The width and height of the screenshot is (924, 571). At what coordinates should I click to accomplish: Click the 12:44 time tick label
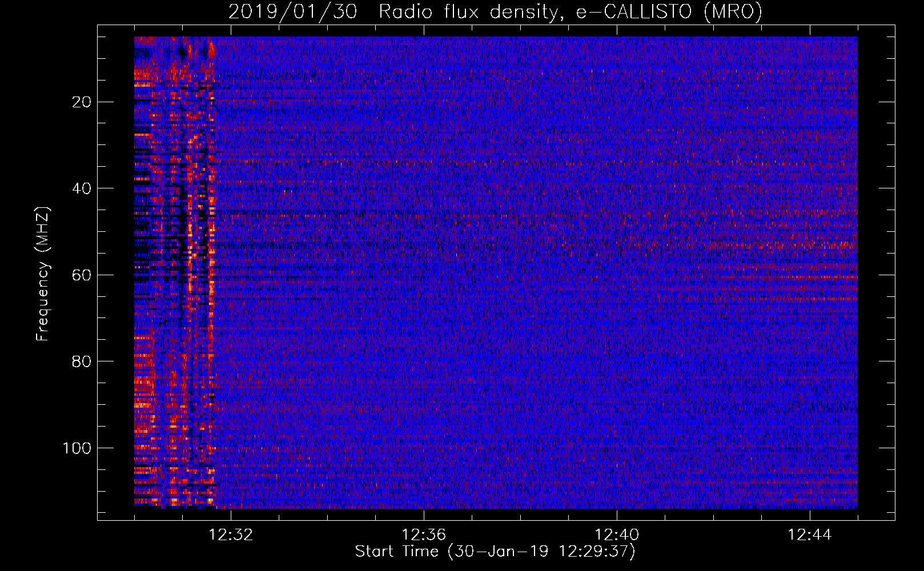810,535
